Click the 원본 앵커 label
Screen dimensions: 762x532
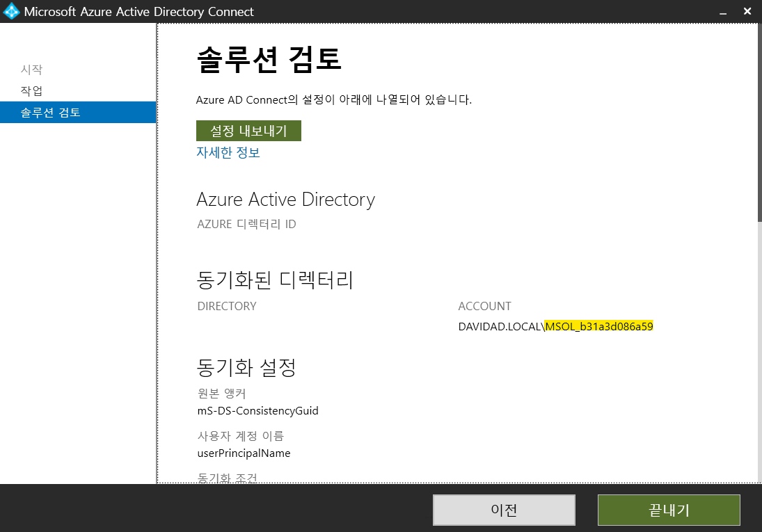point(221,393)
